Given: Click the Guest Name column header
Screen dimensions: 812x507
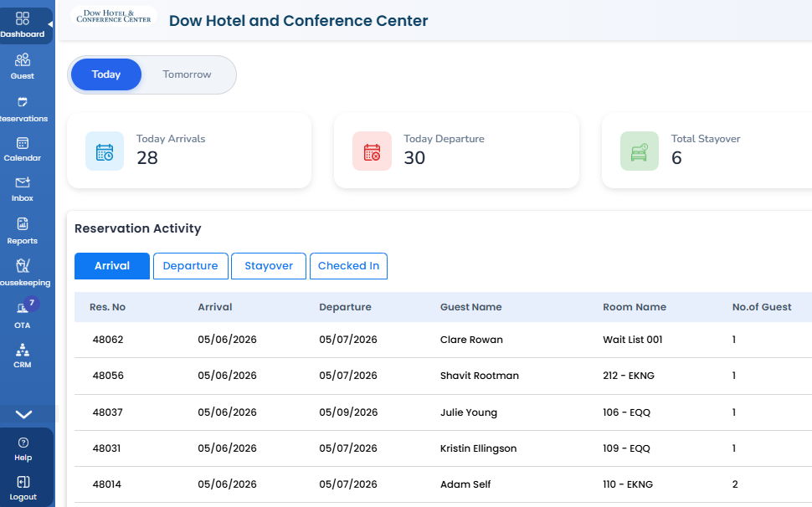Looking at the screenshot, I should 470,307.
